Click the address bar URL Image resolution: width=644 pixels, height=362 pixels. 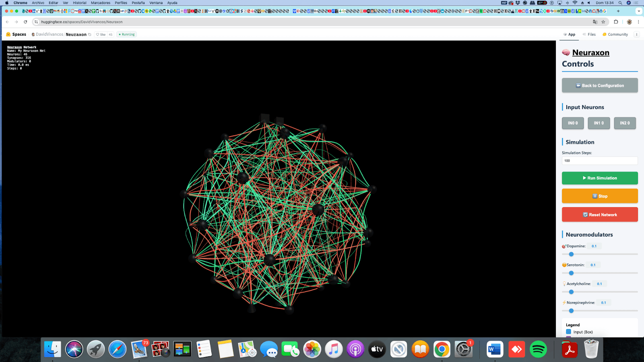82,22
